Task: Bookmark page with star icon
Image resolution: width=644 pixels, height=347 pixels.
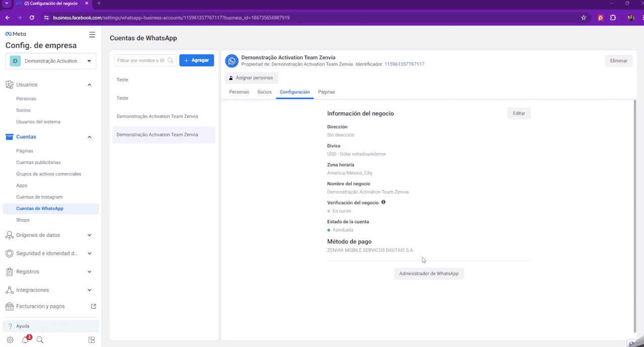Action: 584,18
